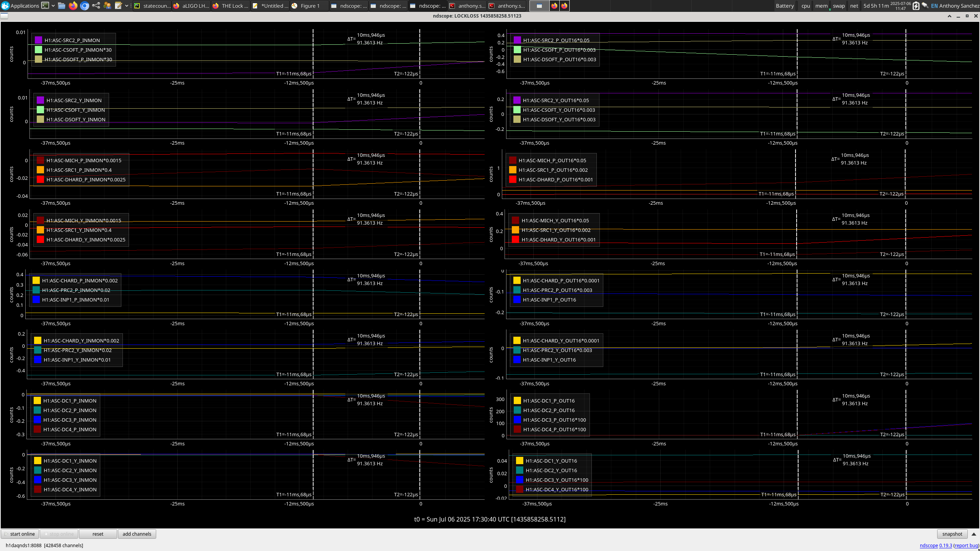Click the h1daqnds1:8088 server status text
980x551 pixels.
(44, 545)
